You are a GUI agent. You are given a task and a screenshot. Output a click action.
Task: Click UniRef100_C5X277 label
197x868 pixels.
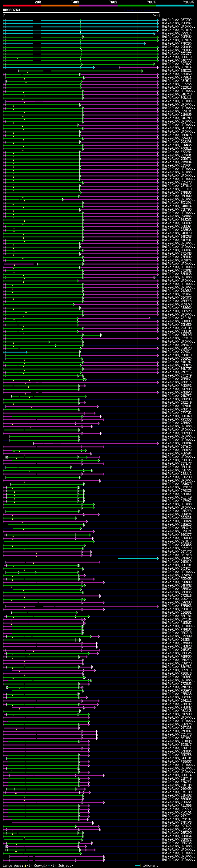[177, 54]
